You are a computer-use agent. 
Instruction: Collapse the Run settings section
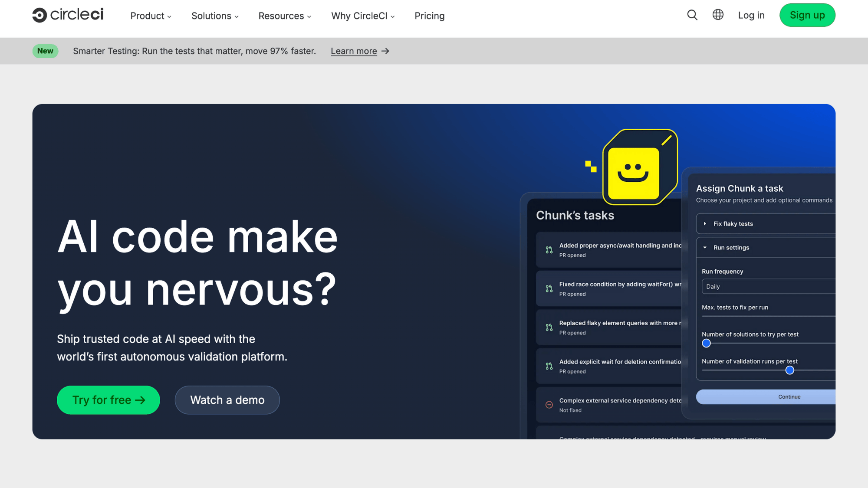click(731, 248)
